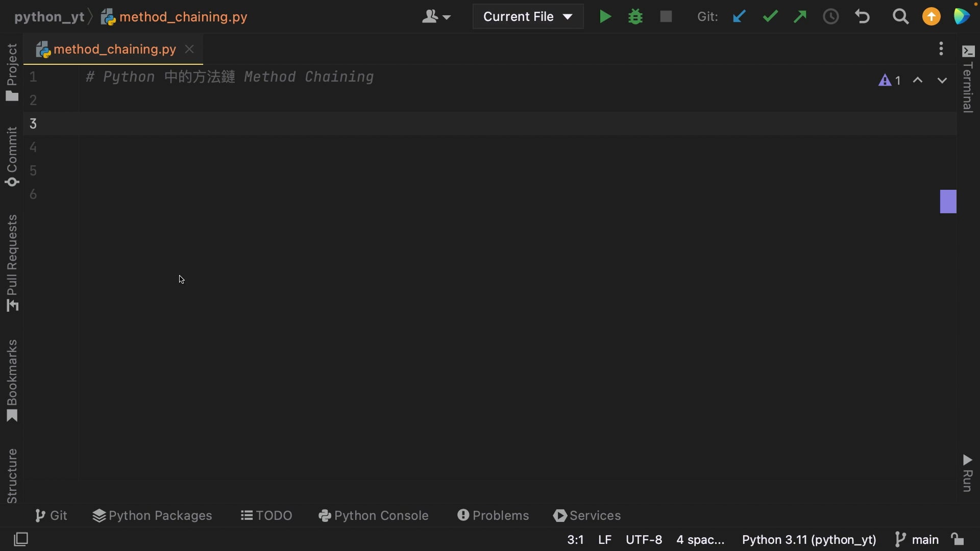Open Git history clock icon

pyautogui.click(x=830, y=17)
